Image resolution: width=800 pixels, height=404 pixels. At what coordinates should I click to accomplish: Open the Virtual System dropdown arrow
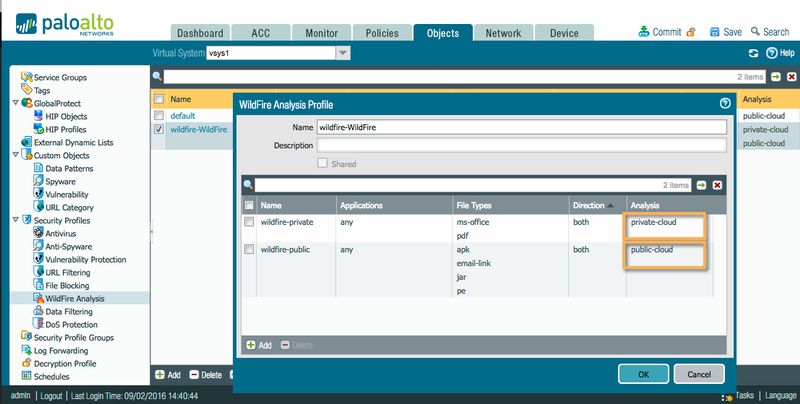point(343,53)
